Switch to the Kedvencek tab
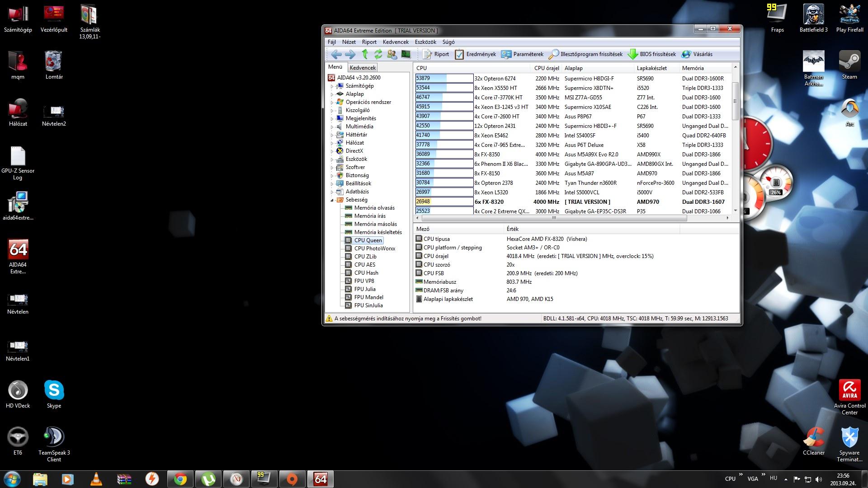This screenshot has width=868, height=488. tap(363, 67)
